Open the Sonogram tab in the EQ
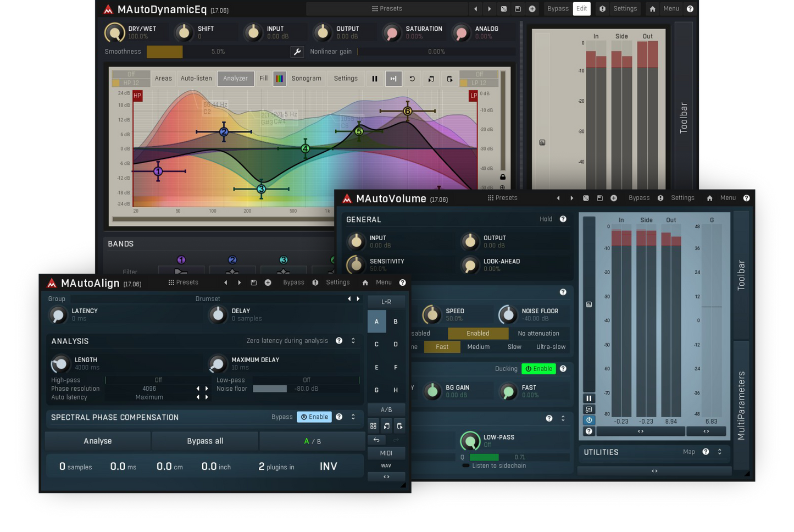The width and height of the screenshot is (794, 532). coord(306,79)
